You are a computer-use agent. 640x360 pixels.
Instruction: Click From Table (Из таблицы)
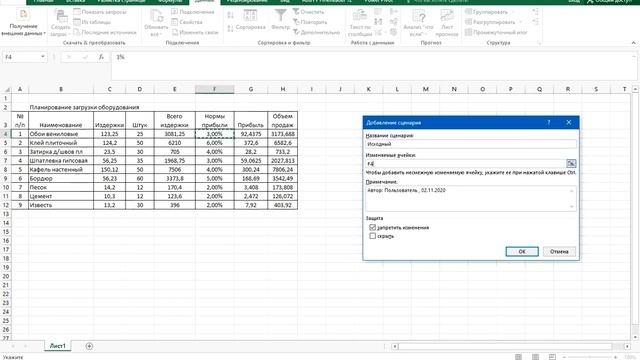[x=92, y=22]
